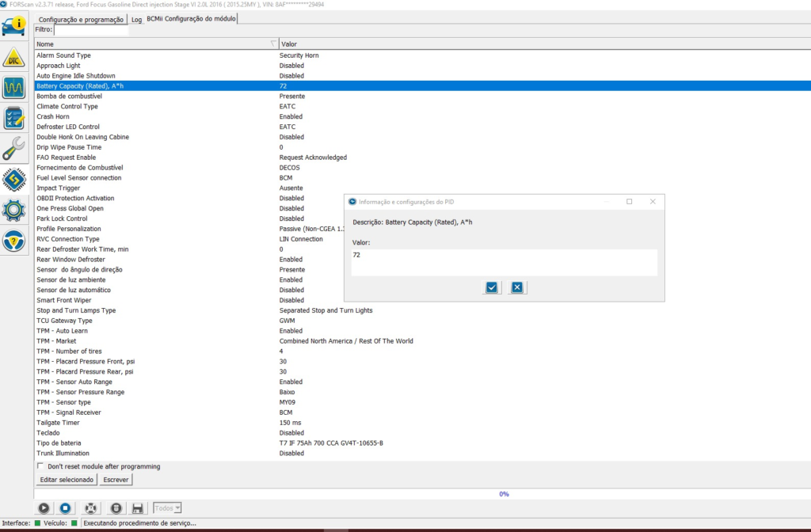Screen dimensions: 811x532
Task: Click the Editar selecionado button
Action: tap(67, 480)
